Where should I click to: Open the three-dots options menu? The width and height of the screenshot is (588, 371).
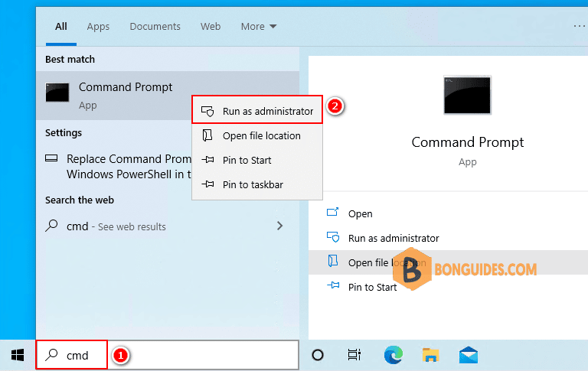[x=580, y=26]
